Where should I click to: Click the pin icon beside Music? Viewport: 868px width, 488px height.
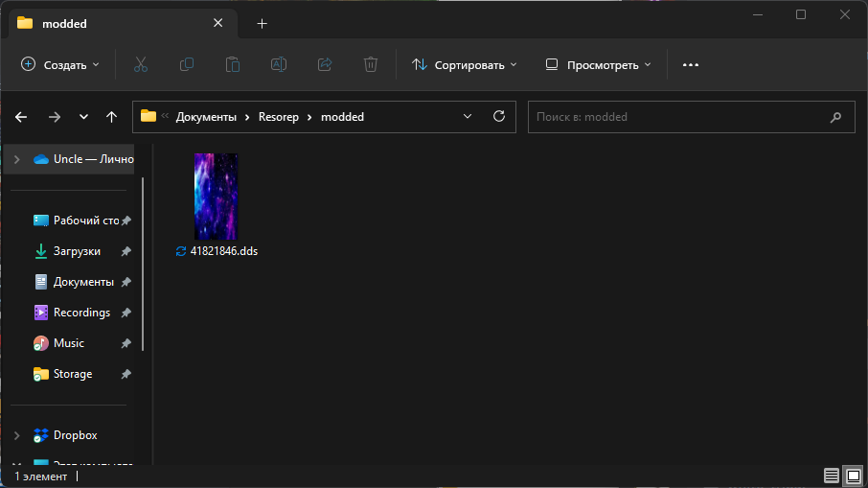tap(126, 343)
